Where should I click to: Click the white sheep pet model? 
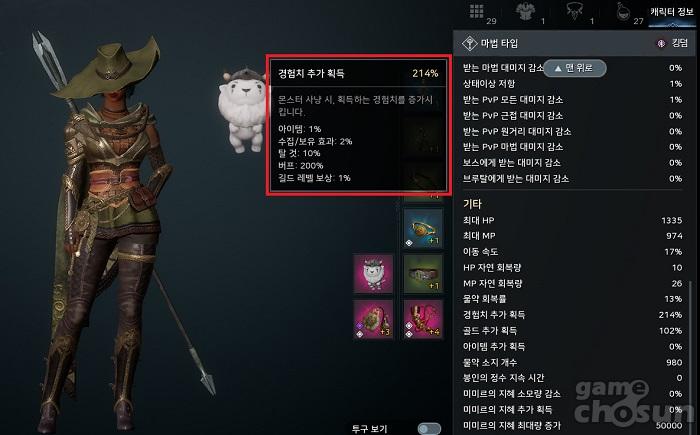point(242,111)
